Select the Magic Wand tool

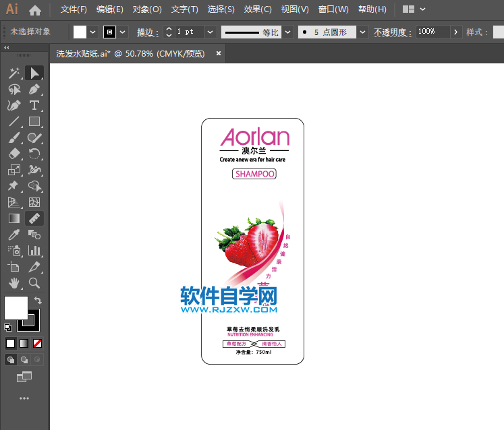(x=13, y=73)
